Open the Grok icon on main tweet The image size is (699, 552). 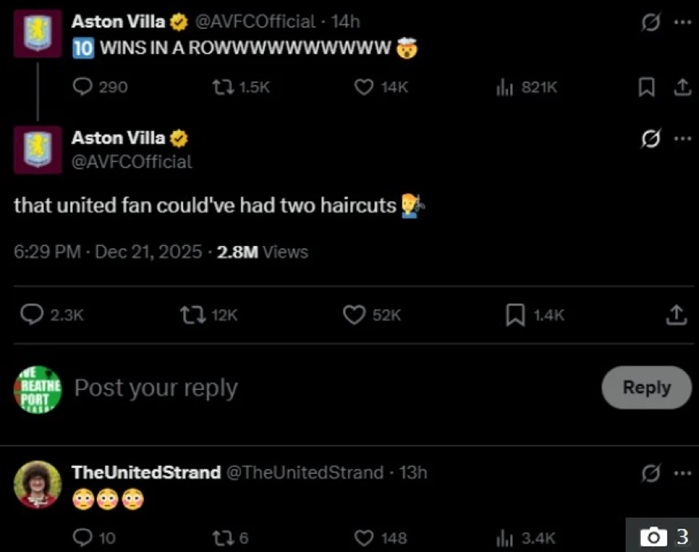click(x=650, y=139)
